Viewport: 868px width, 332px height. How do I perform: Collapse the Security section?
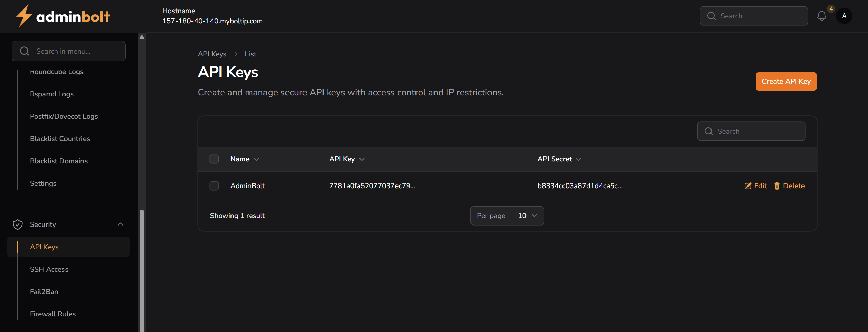pos(121,224)
